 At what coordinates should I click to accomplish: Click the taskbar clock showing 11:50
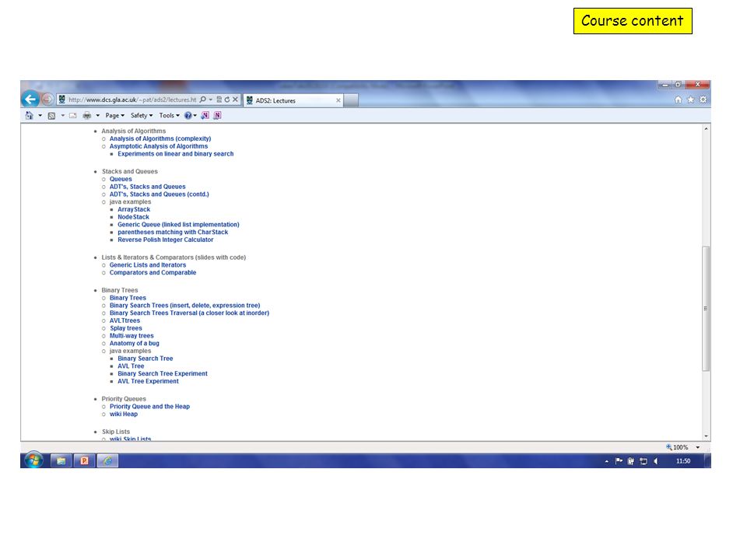point(683,461)
